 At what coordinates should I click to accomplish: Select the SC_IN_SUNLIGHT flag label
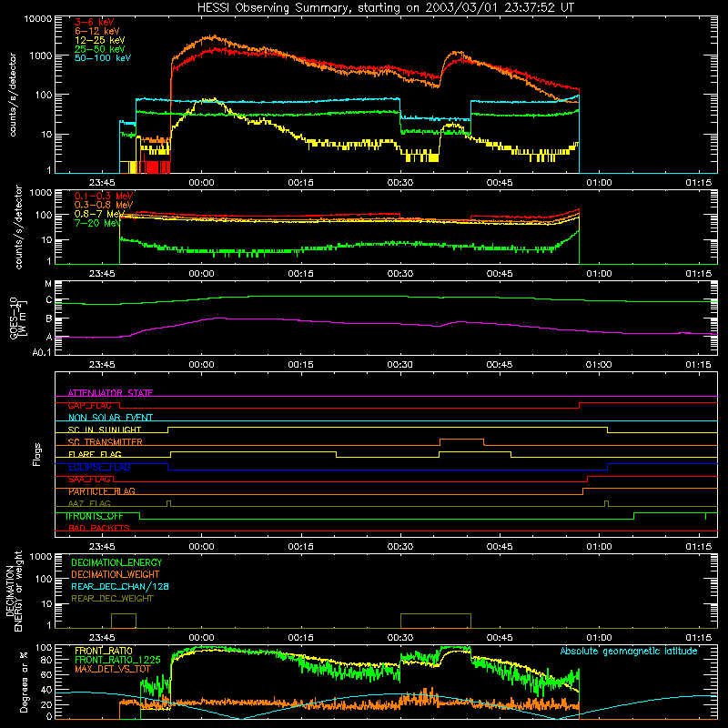click(x=105, y=430)
